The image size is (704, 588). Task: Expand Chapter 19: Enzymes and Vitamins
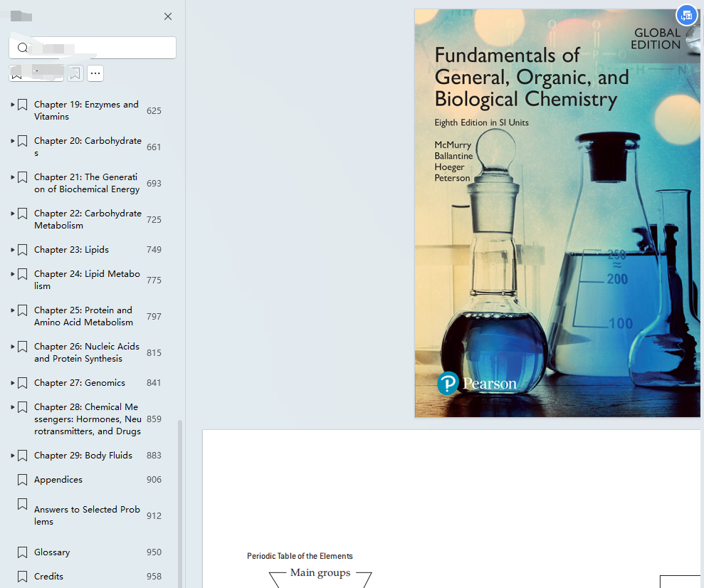pos(13,105)
